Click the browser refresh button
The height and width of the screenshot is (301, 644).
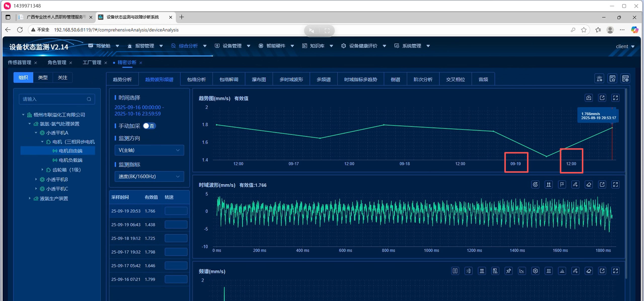click(20, 30)
